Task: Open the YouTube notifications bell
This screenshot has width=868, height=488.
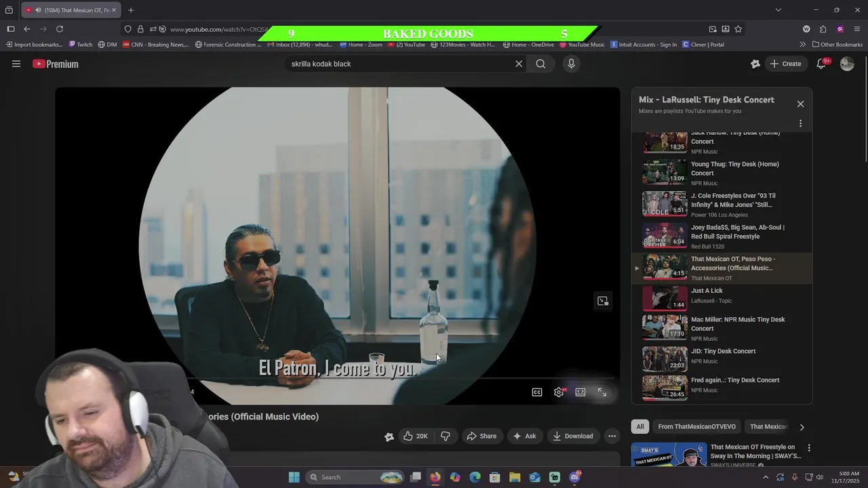Action: click(821, 64)
